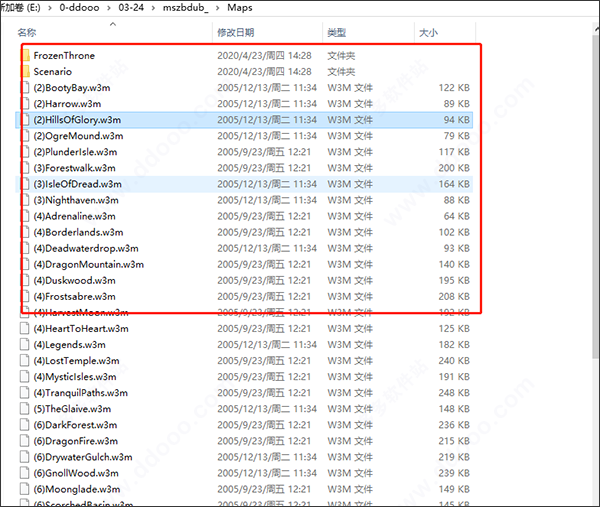
Task: Click the 240 KB size of LostTemple
Action: (x=454, y=361)
